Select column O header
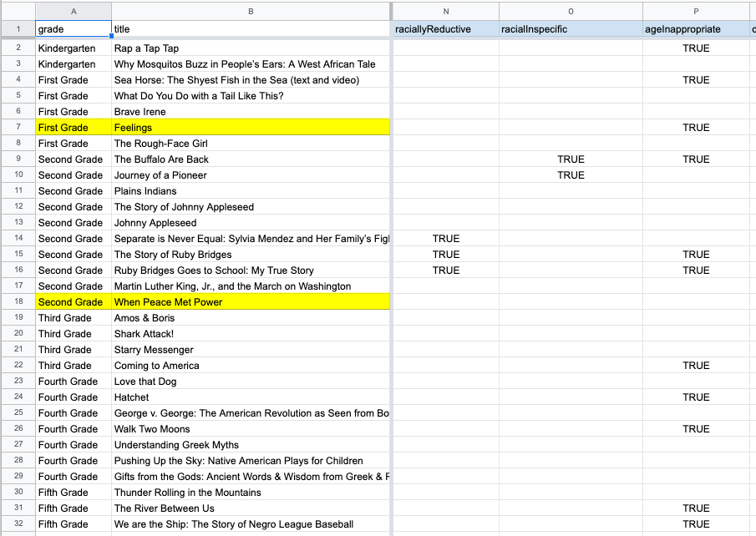This screenshot has width=756, height=536. click(x=571, y=11)
